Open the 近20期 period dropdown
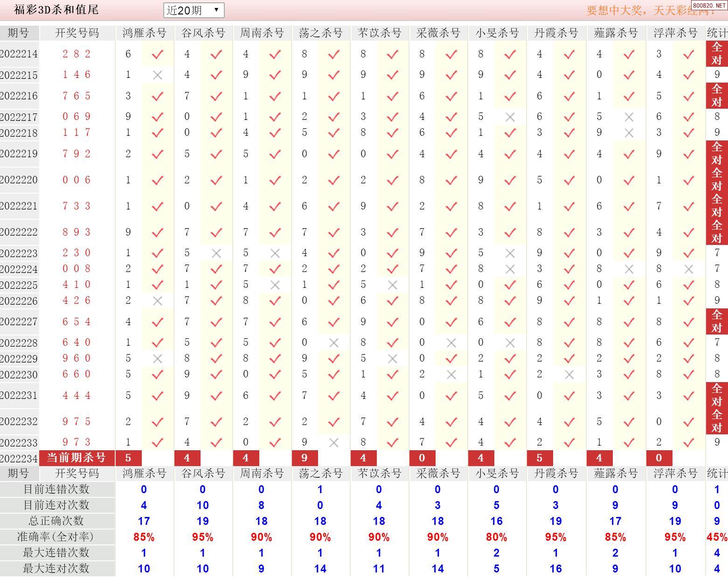 [x=194, y=10]
